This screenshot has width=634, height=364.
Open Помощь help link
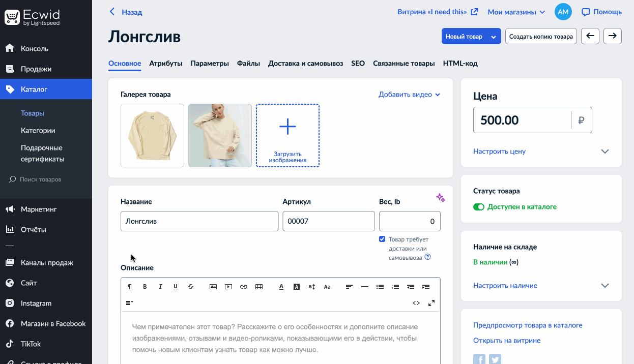602,12
